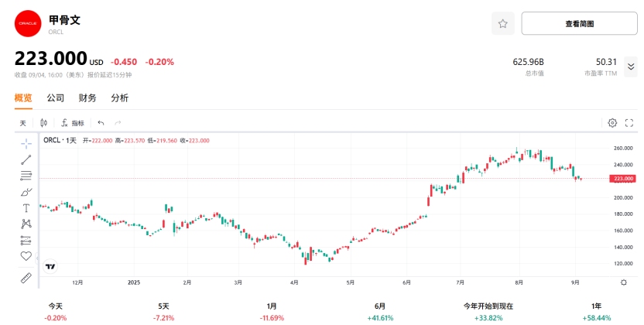Screen dimensions: 644x325
Task: Select the text annotation tool
Action: pos(26,207)
